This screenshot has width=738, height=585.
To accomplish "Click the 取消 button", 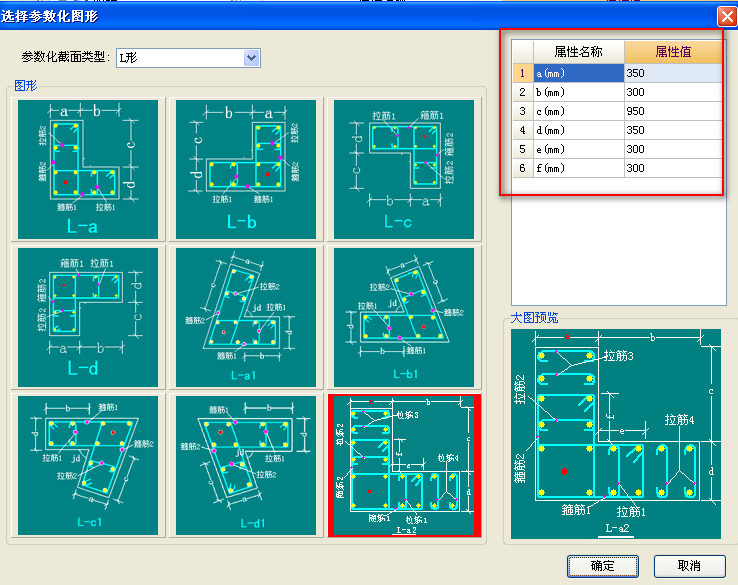I will coord(690,566).
